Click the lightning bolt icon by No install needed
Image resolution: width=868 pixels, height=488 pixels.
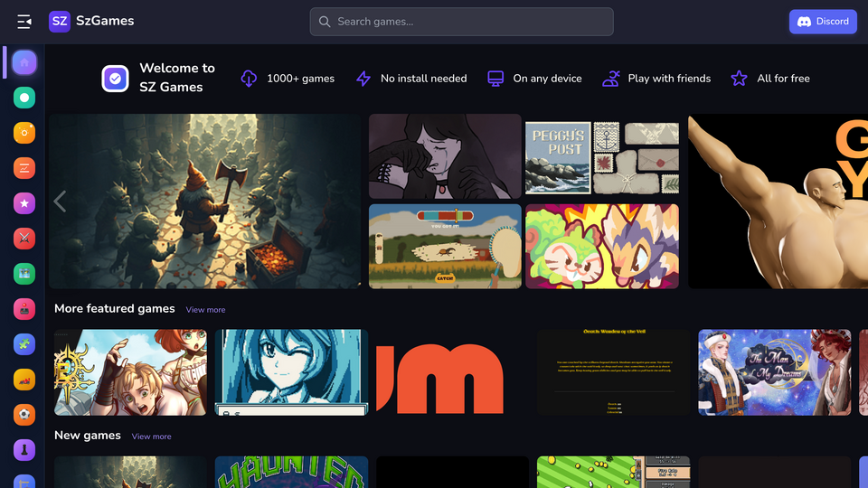(x=363, y=79)
